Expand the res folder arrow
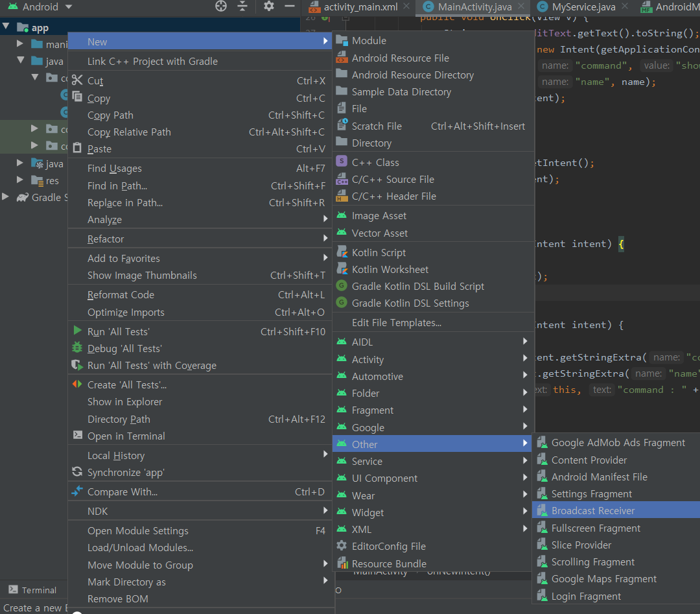 19,180
